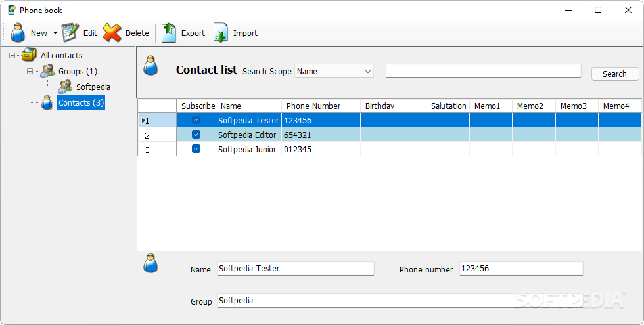Uncheck Subscribe for Softpedia Junior
Screen dimensions: 644x325
(x=196, y=149)
